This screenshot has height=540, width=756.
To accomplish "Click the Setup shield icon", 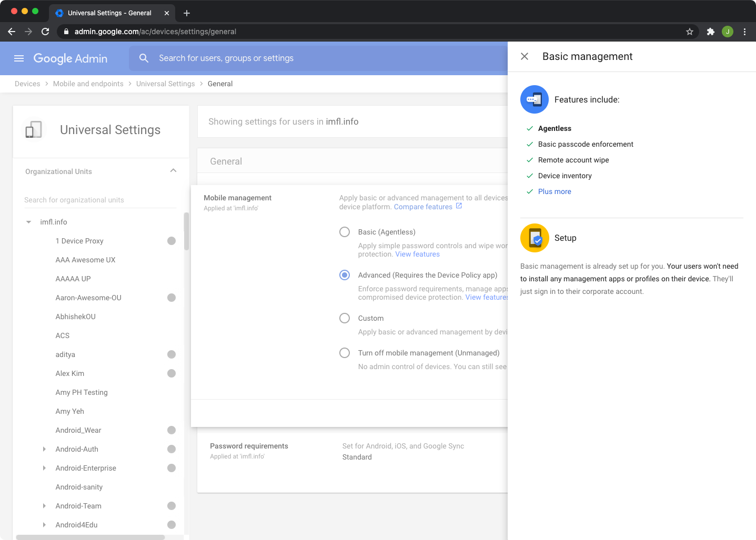I will tap(535, 238).
